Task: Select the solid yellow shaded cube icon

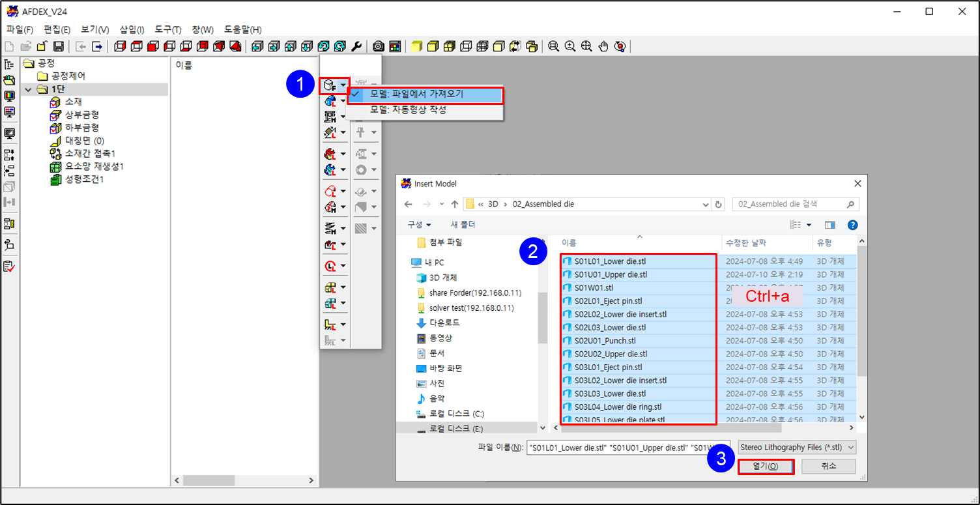Action: coord(416,46)
